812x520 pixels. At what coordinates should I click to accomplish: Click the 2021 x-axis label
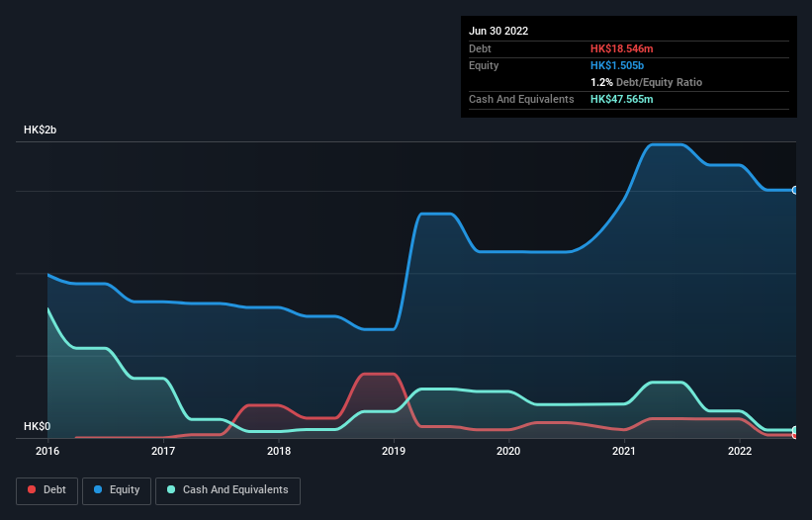point(624,451)
